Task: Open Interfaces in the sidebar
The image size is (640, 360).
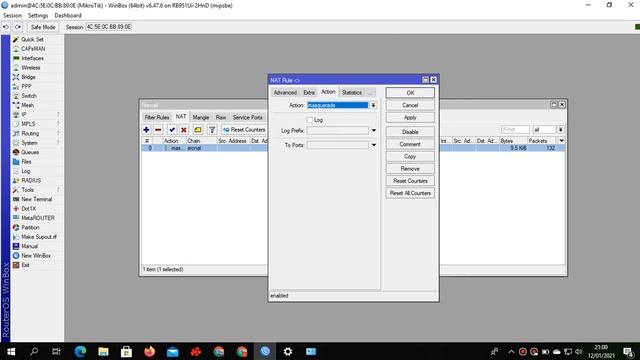Action: point(32,58)
